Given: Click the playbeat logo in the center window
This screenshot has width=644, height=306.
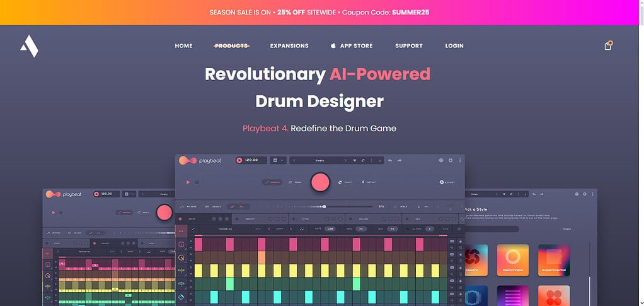Looking at the screenshot, I should pos(200,160).
